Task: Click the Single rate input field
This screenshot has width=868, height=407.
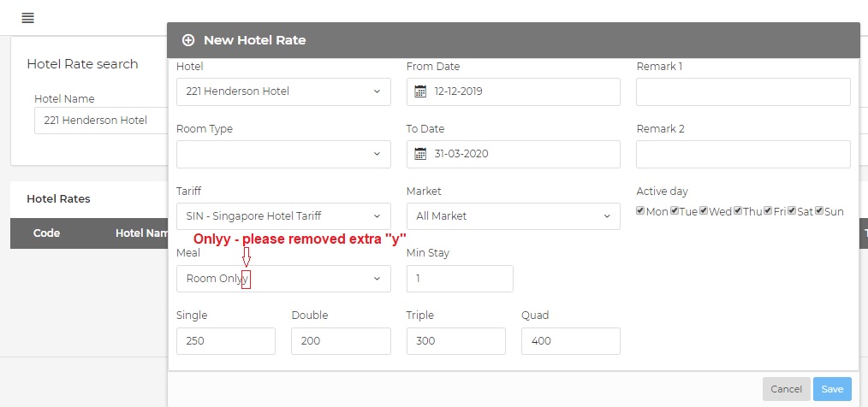Action: [226, 341]
